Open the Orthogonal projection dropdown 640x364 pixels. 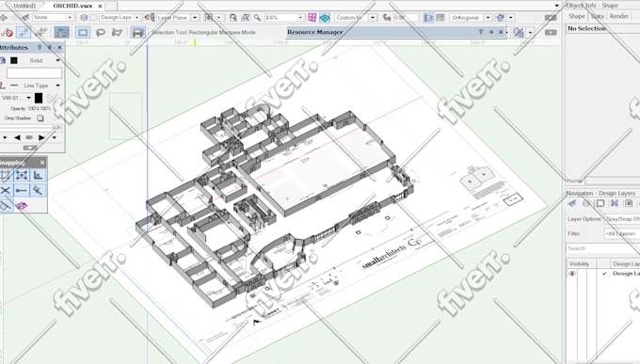coord(471,18)
